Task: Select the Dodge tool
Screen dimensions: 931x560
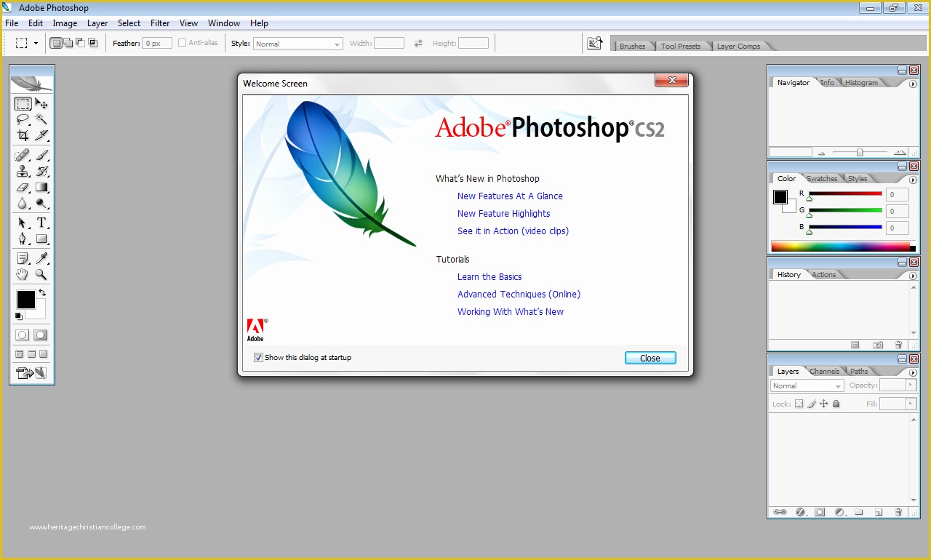Action: pyautogui.click(x=41, y=204)
